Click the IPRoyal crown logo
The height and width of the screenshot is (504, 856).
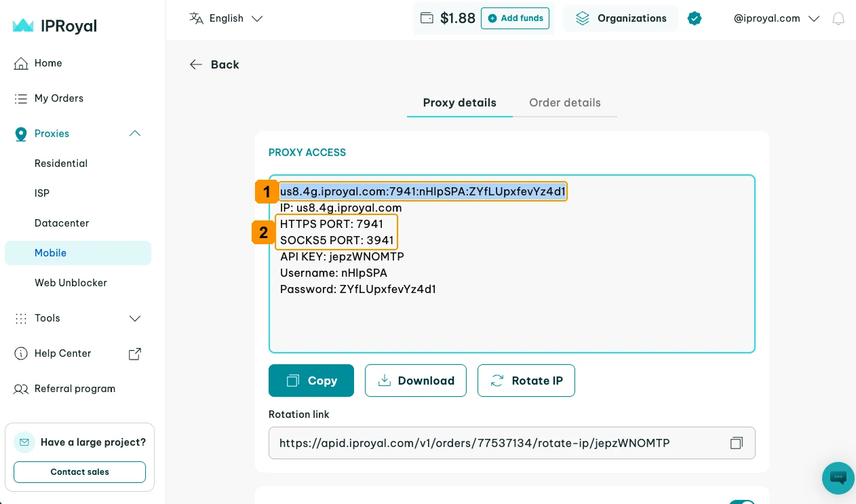(23, 26)
